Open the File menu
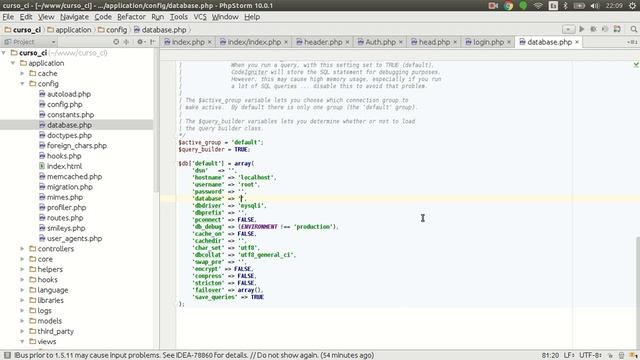The height and width of the screenshot is (360, 640). pos(8,17)
